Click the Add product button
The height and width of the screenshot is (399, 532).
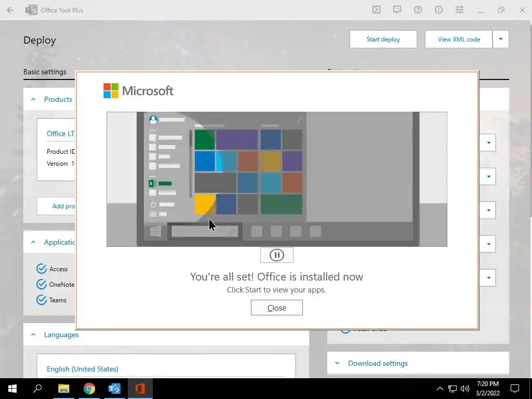tap(56, 206)
